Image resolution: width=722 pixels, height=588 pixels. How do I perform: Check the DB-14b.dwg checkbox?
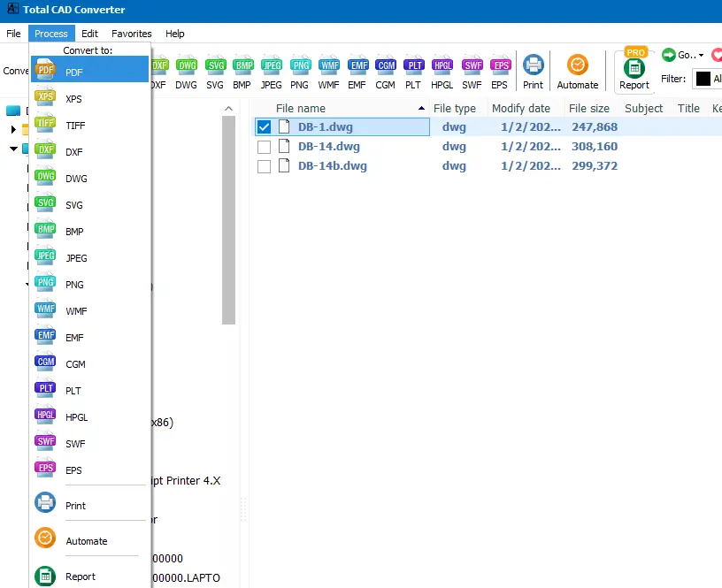pyautogui.click(x=264, y=166)
